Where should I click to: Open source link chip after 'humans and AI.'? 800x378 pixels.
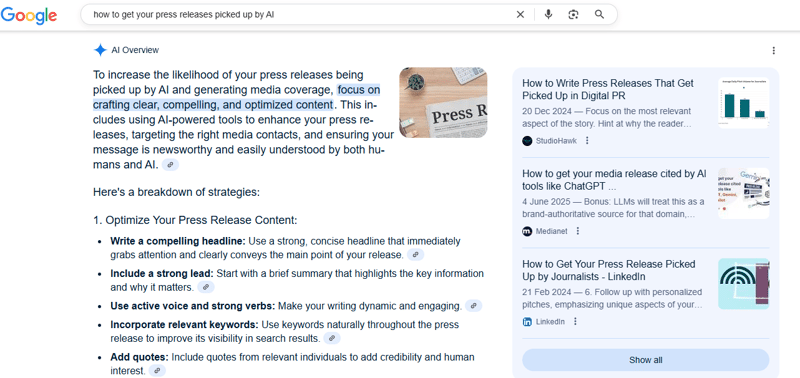[x=170, y=165]
